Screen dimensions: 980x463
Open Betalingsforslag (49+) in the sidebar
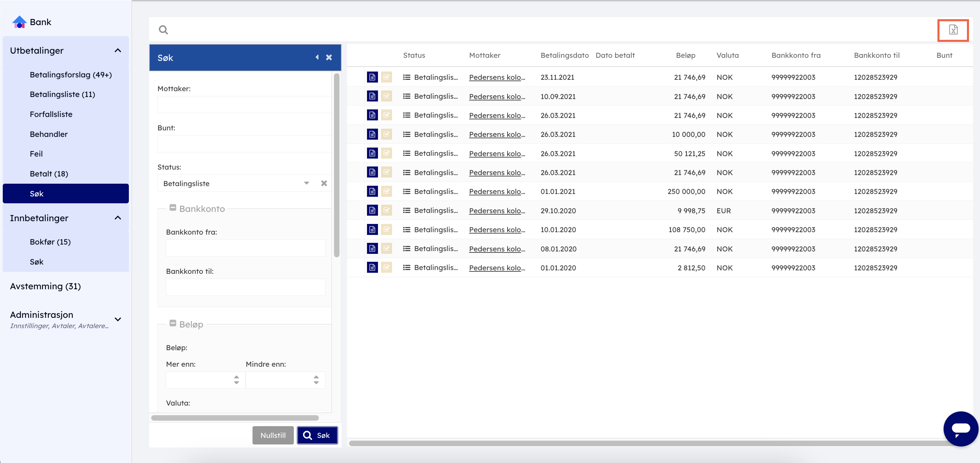(71, 75)
